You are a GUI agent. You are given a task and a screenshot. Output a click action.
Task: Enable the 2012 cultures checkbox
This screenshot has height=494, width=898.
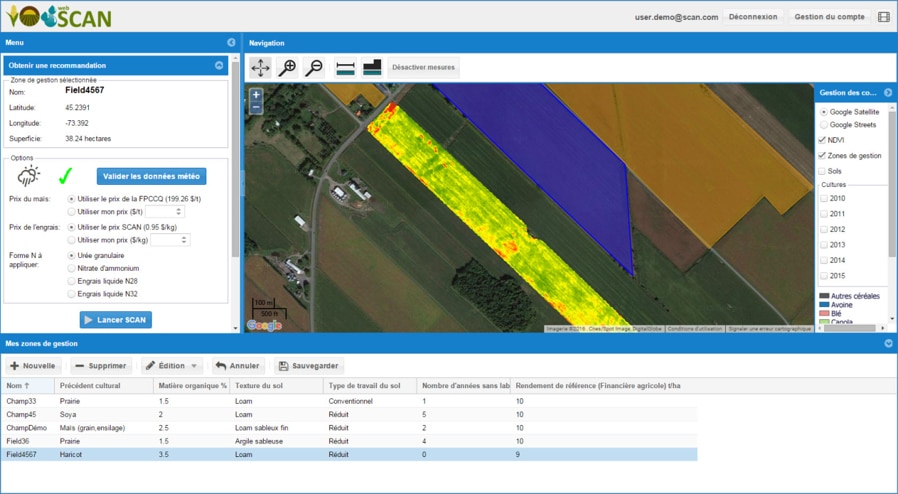(x=824, y=230)
